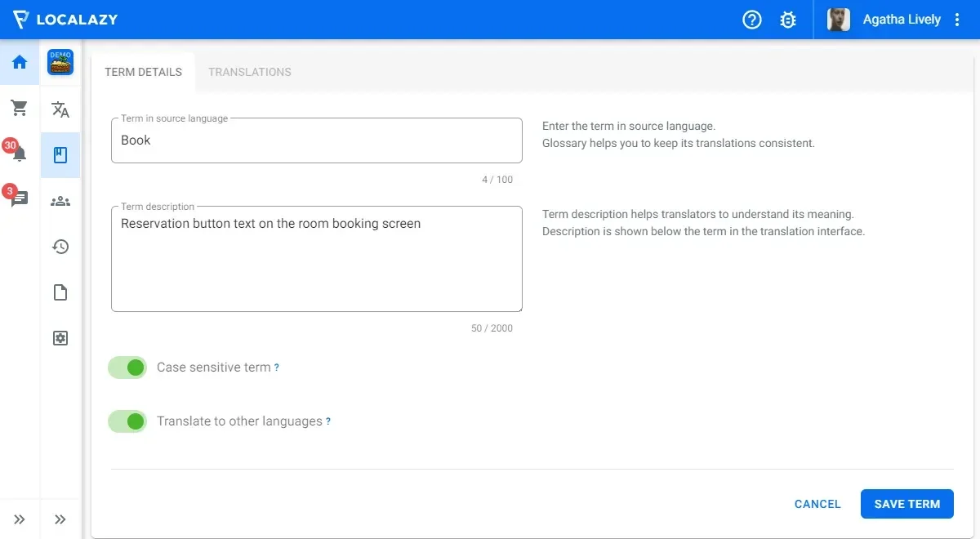Screen dimensions: 980x539
Task: Click the bug report icon
Action: point(788,20)
